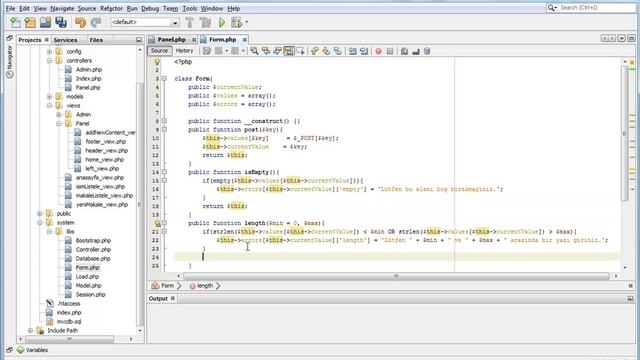Click the Build Project hammer icon

[x=190, y=22]
